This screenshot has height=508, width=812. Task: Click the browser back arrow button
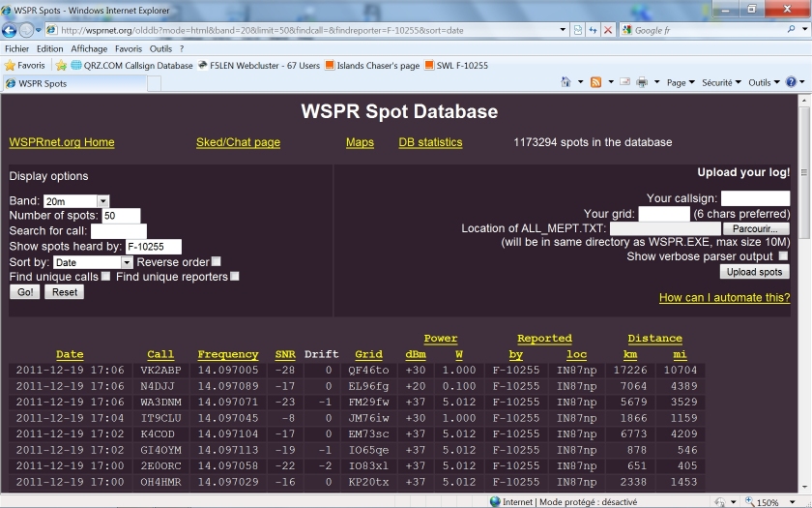13,30
